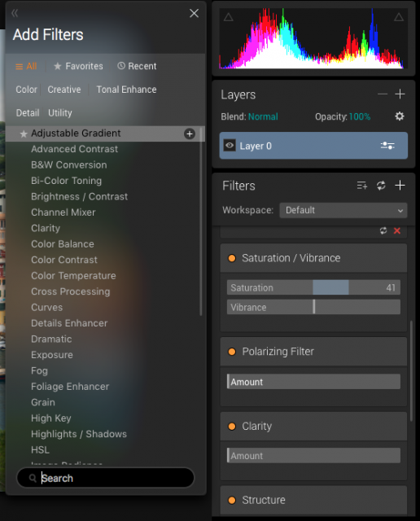The height and width of the screenshot is (521, 420).
Task: Select Color Temperature filter
Action: point(73,276)
